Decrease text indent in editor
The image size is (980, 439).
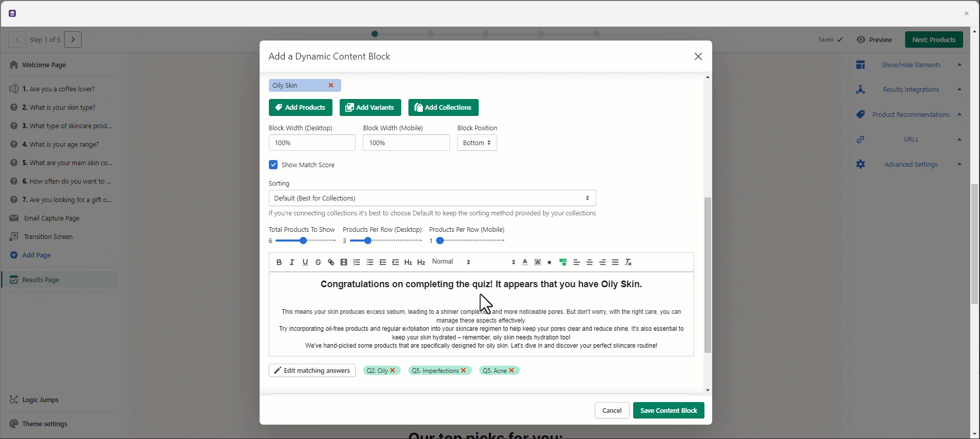(383, 262)
